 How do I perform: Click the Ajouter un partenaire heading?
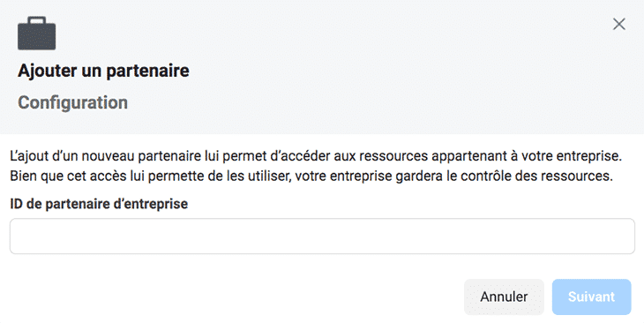pos(103,71)
